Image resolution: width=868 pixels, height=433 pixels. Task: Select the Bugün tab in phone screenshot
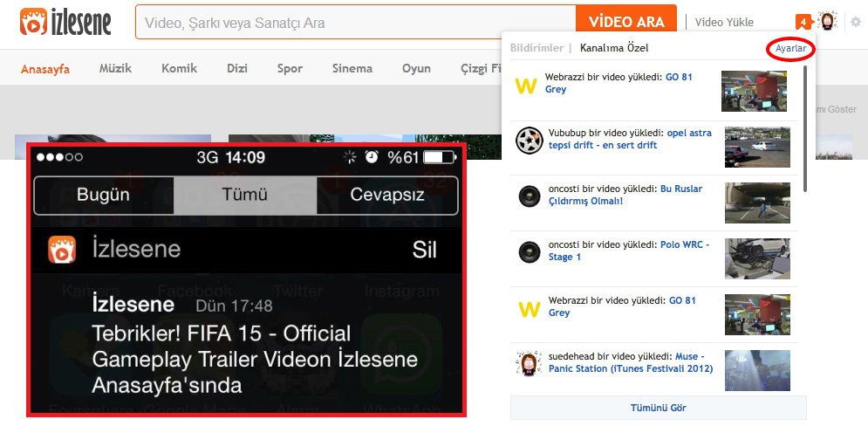[104, 195]
